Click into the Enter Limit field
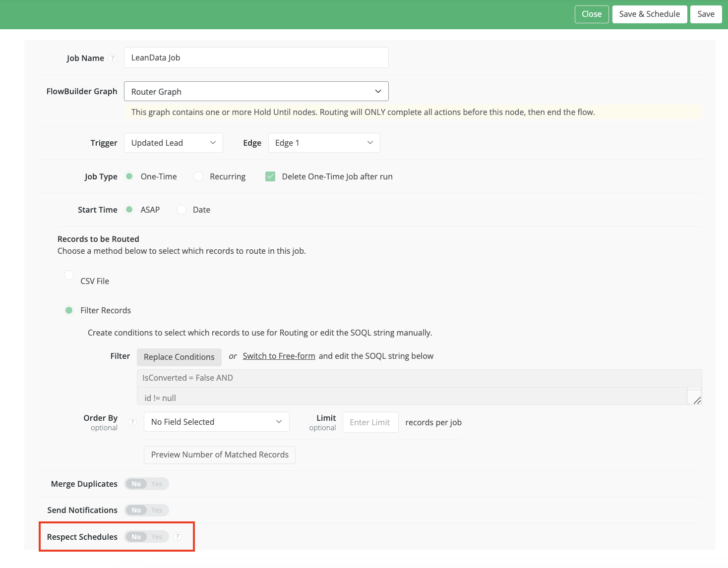 pyautogui.click(x=370, y=422)
